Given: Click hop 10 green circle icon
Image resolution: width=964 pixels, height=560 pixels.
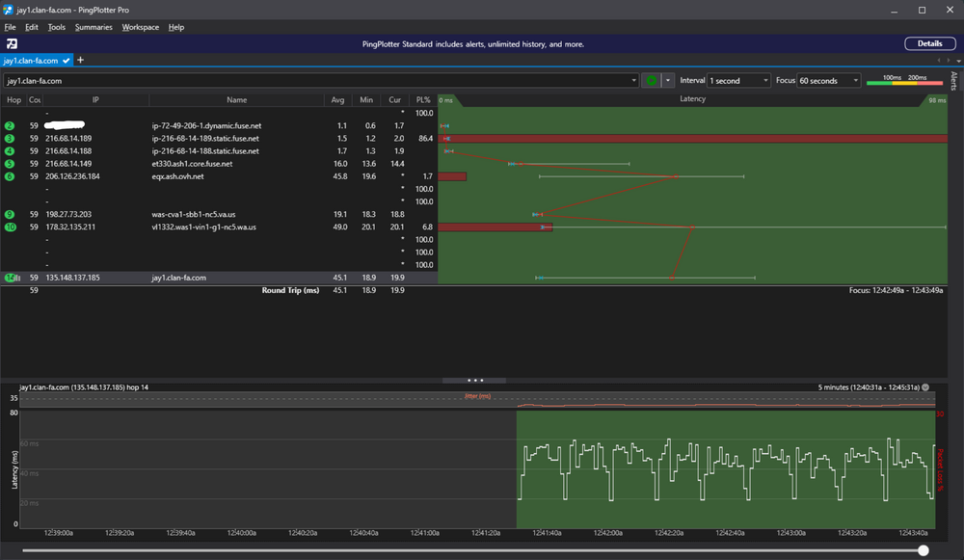Looking at the screenshot, I should tap(11, 227).
